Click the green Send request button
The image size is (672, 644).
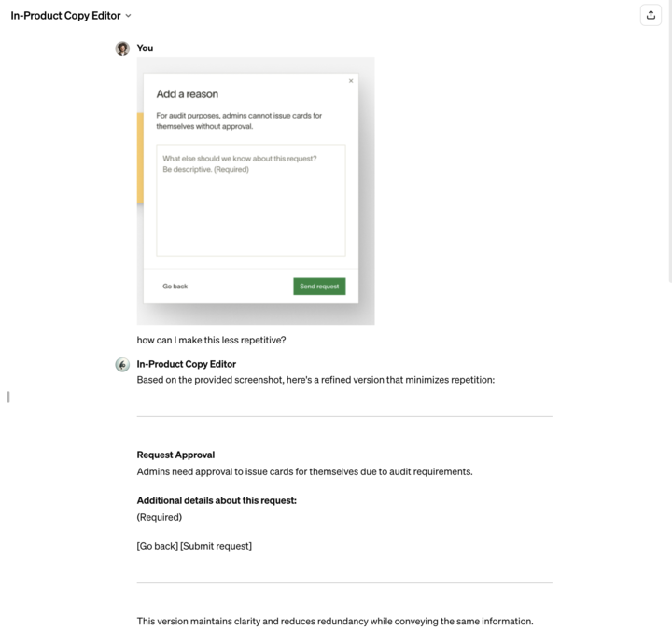tap(319, 287)
